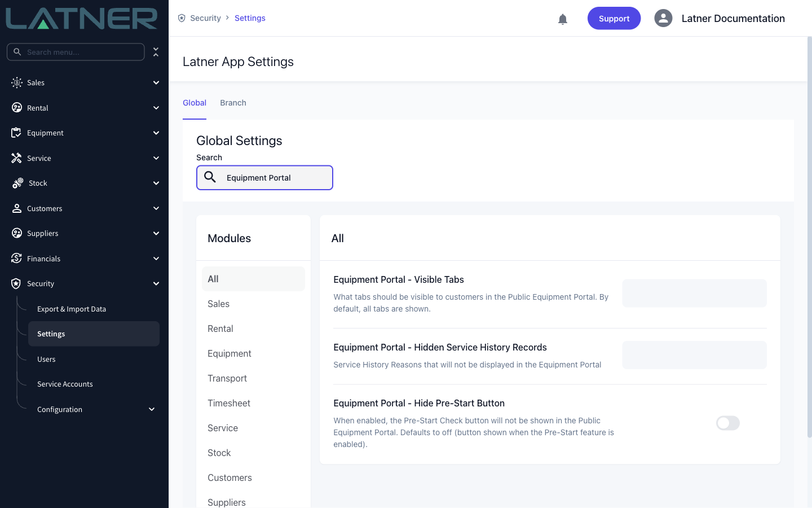This screenshot has width=812, height=508.
Task: Toggle Hide Pre-Start Button switch
Action: tap(728, 423)
